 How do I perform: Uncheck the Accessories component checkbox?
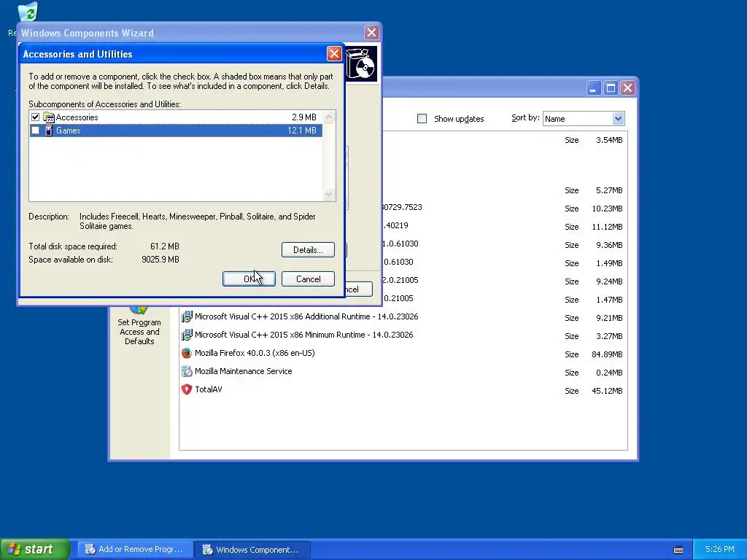35,117
